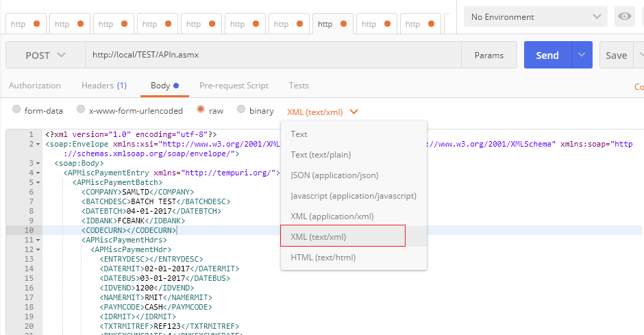Click the DATERMIT line 02-01-2017
This screenshot has height=335, width=644.
tap(169, 269)
